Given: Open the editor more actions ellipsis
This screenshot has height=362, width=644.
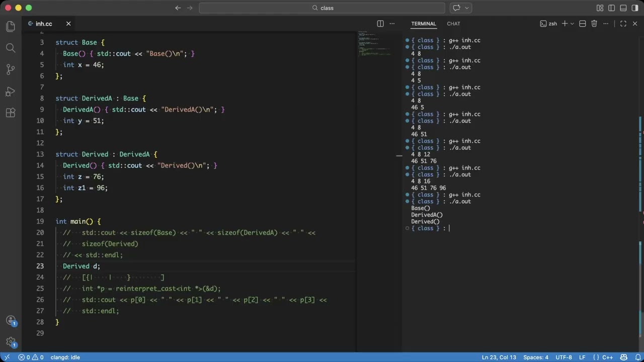Looking at the screenshot, I should click(x=392, y=24).
